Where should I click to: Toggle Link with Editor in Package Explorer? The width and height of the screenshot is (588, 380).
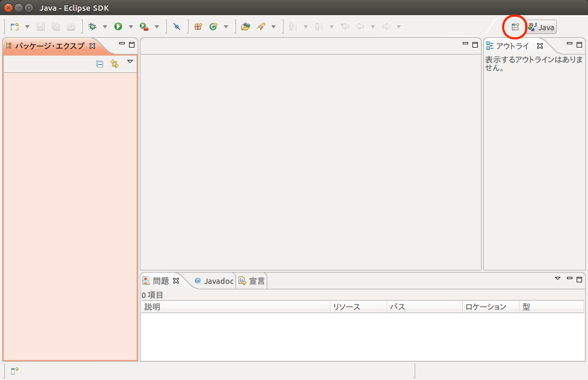[114, 64]
